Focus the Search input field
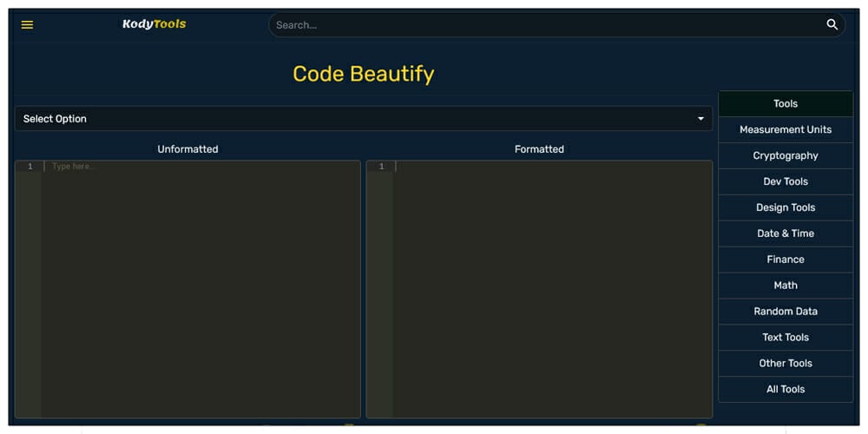 [556, 25]
